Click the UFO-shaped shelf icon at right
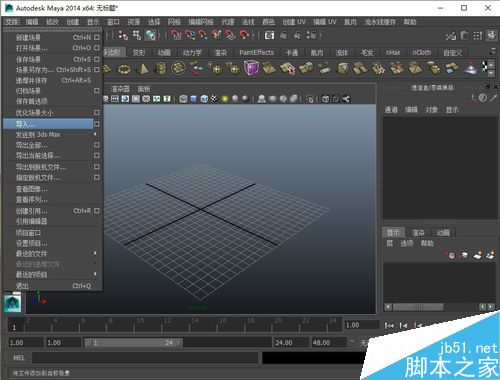This screenshot has height=380, width=500. 470,68
